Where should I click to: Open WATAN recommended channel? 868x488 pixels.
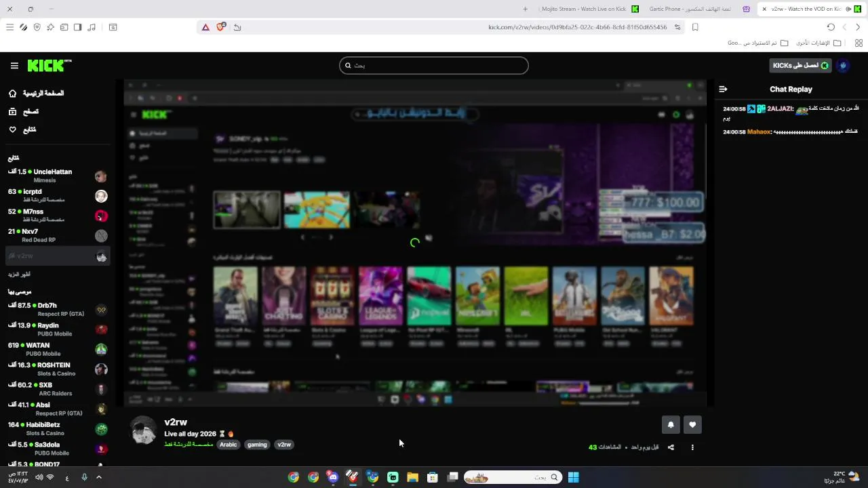tap(58, 349)
